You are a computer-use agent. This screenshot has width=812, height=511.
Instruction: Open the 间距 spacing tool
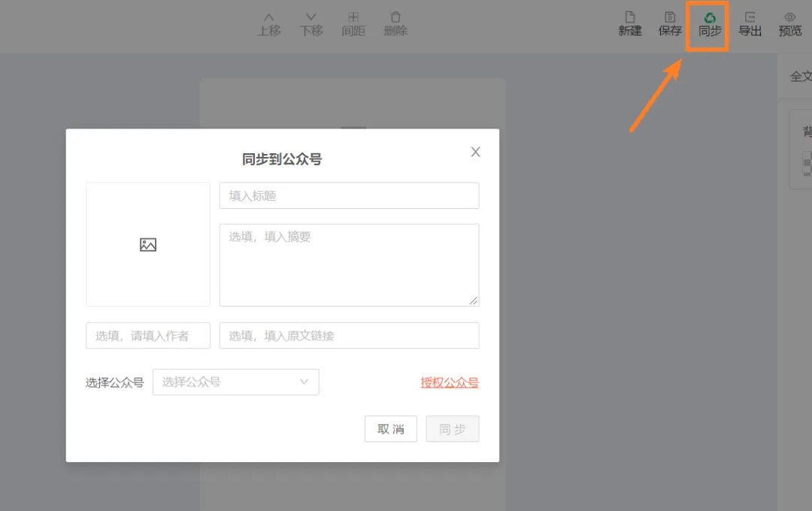pyautogui.click(x=353, y=25)
